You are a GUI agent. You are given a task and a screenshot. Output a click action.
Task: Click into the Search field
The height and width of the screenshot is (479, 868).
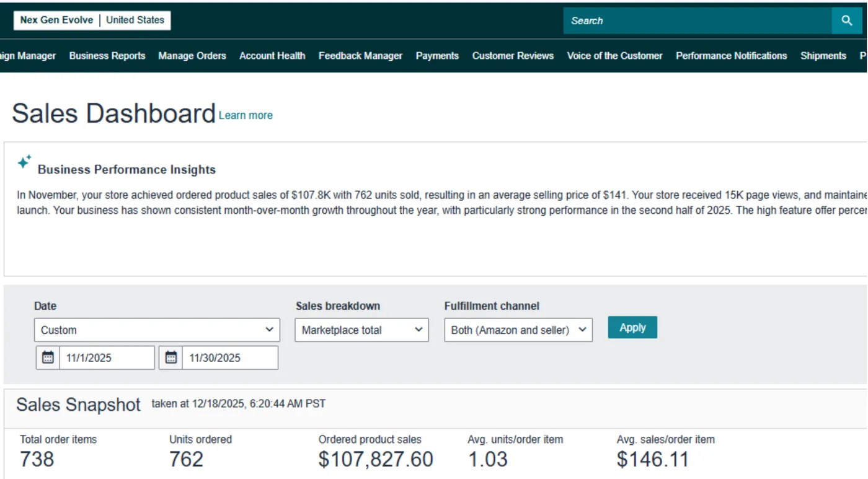click(697, 20)
